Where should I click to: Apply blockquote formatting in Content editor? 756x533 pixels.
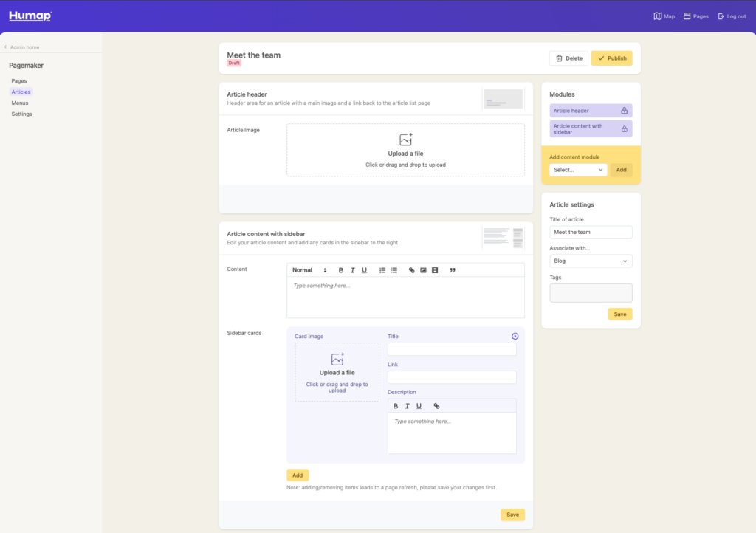(x=453, y=270)
